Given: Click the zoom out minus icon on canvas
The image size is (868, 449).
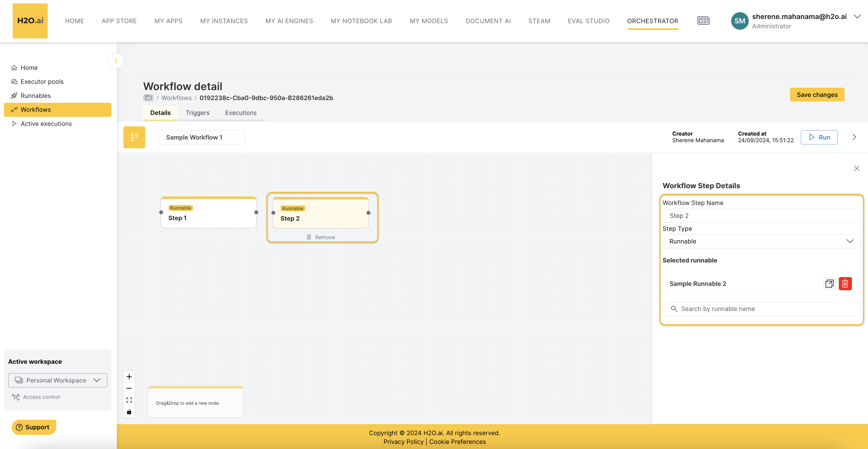Looking at the screenshot, I should coord(129,388).
